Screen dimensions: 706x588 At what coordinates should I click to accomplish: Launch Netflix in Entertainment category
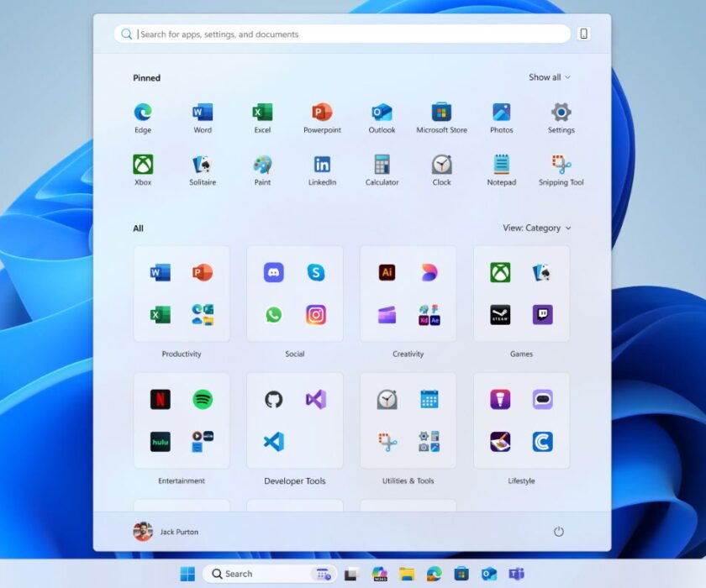(161, 399)
